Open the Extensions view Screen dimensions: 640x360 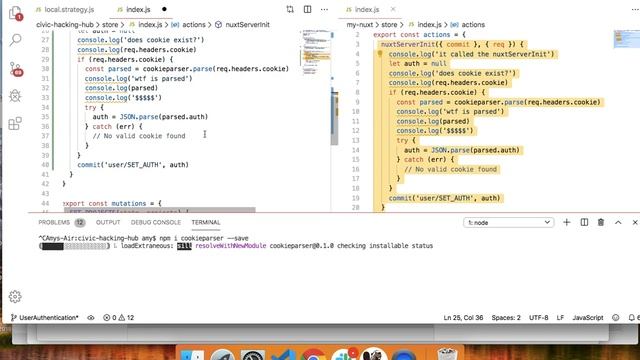(x=15, y=123)
